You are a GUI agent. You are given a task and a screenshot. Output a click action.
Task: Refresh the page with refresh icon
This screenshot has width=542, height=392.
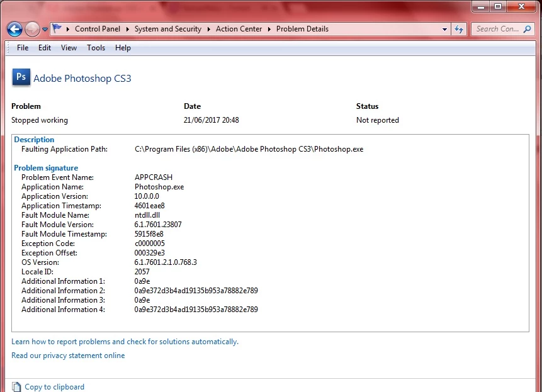click(459, 30)
